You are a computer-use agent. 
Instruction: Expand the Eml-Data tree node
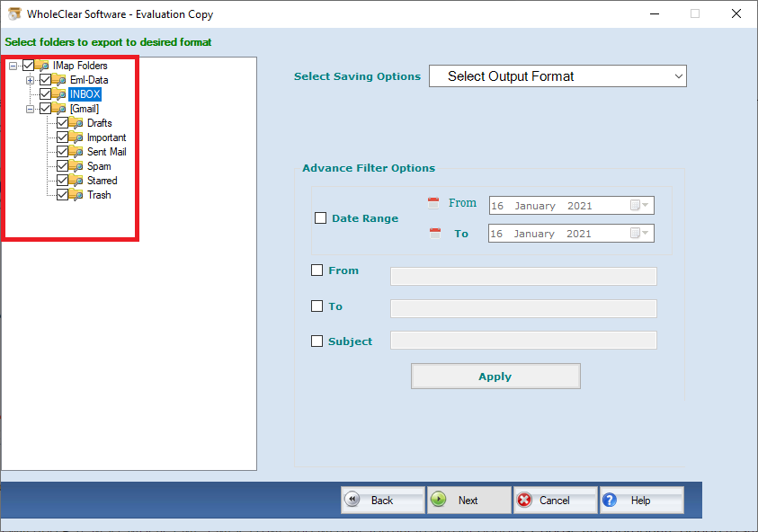30,80
